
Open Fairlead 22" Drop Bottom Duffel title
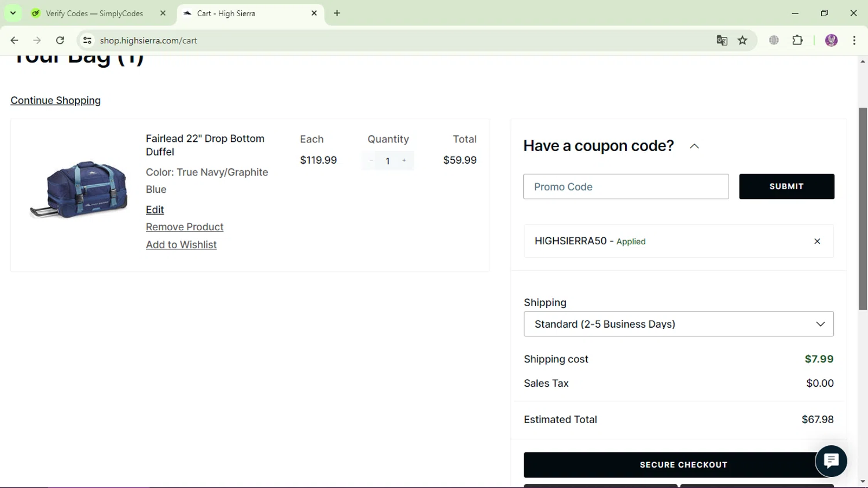(x=205, y=145)
